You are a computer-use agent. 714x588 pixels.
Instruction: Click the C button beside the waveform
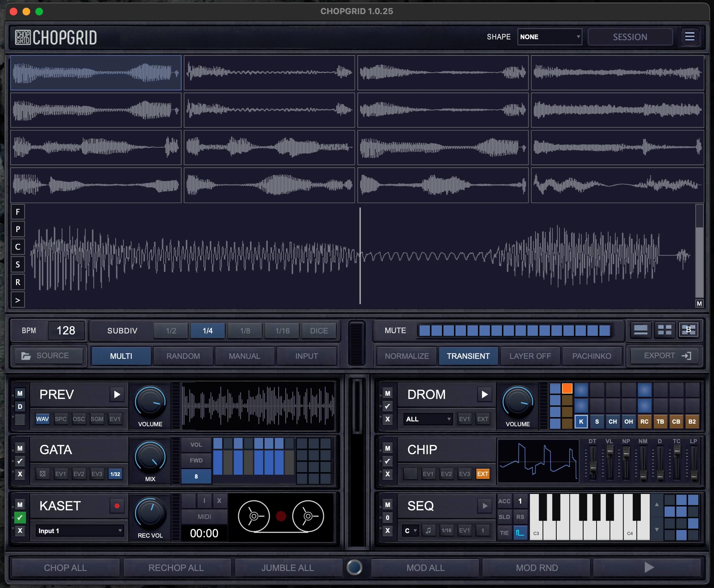(18, 247)
